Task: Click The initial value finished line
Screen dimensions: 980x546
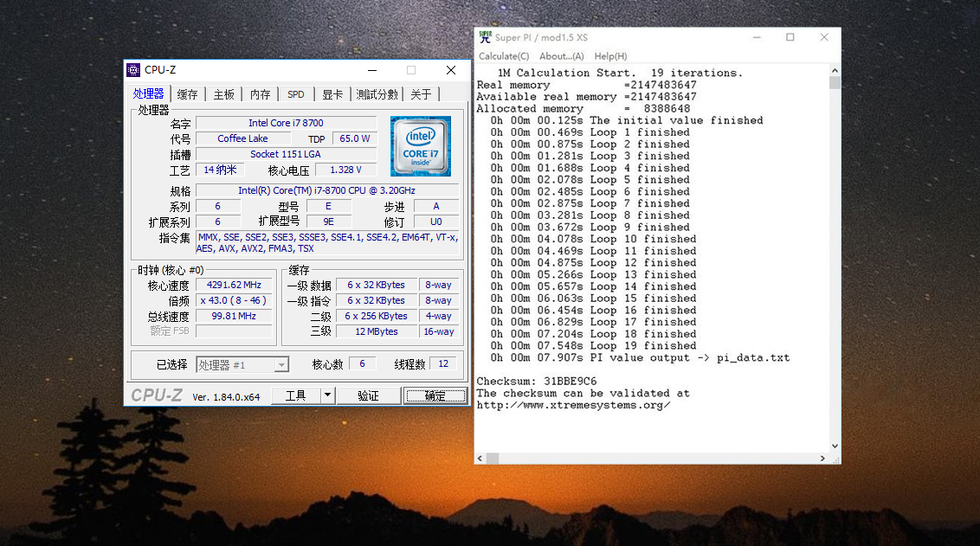Action: (627, 120)
